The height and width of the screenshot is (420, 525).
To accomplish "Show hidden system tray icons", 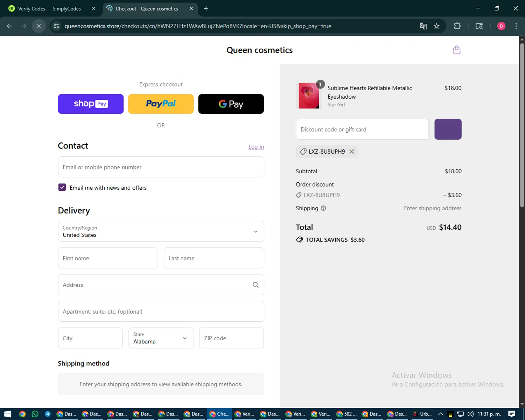I will 441,414.
